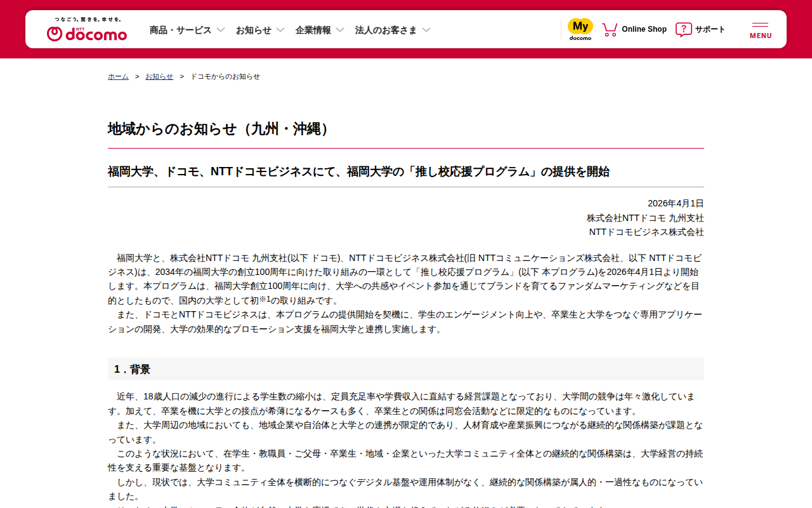Open the サポート link
Screen dimensions: 812x508
pyautogui.click(x=710, y=29)
